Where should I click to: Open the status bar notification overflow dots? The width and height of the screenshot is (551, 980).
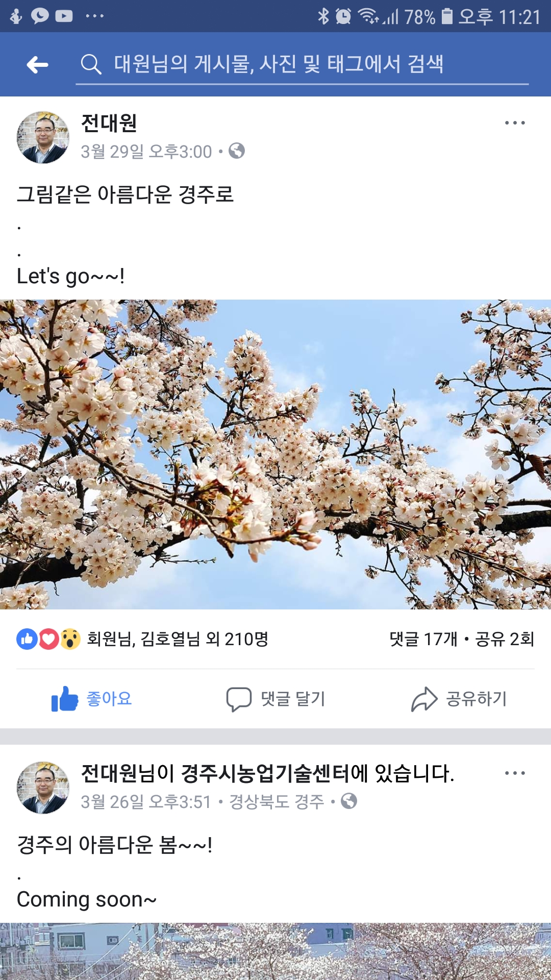[95, 16]
